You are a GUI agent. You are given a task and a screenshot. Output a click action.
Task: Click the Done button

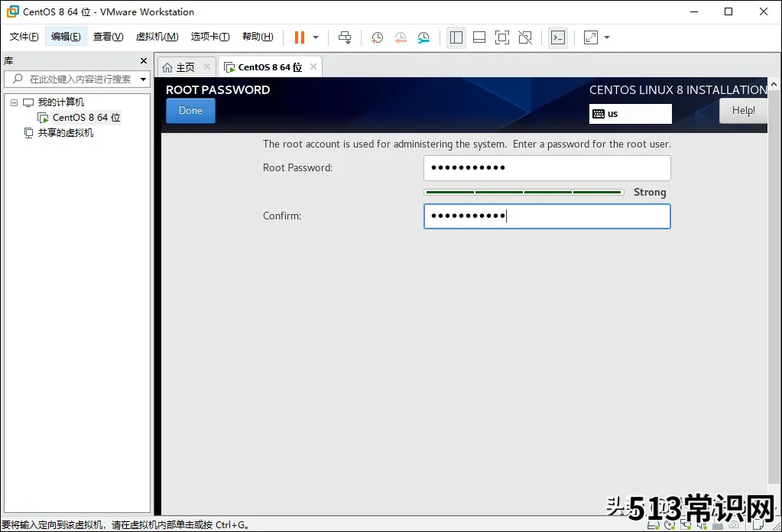coord(190,111)
